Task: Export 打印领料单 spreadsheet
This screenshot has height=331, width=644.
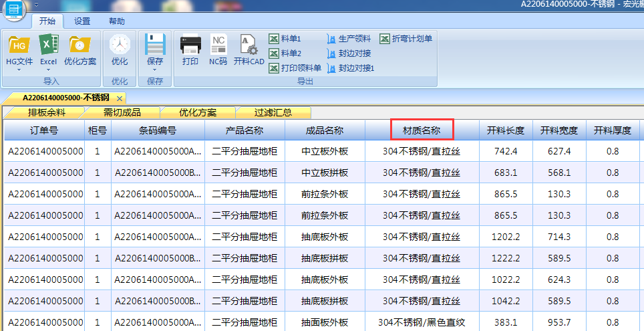Action: [x=295, y=68]
